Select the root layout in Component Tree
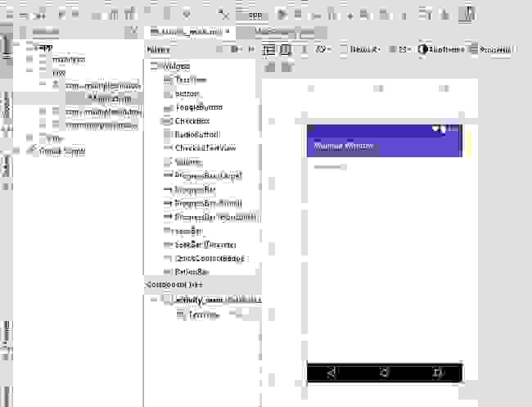The height and width of the screenshot is (407, 532). 218,300
